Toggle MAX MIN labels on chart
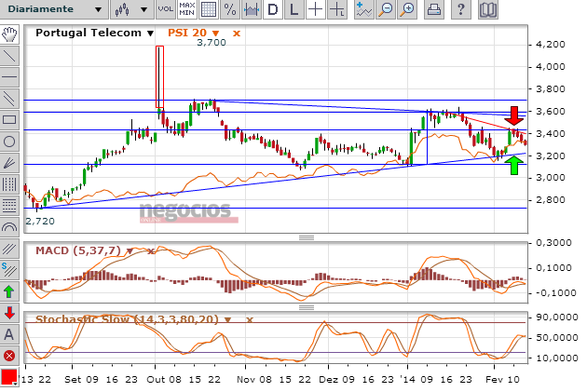The height and width of the screenshot is (392, 587). [x=186, y=9]
